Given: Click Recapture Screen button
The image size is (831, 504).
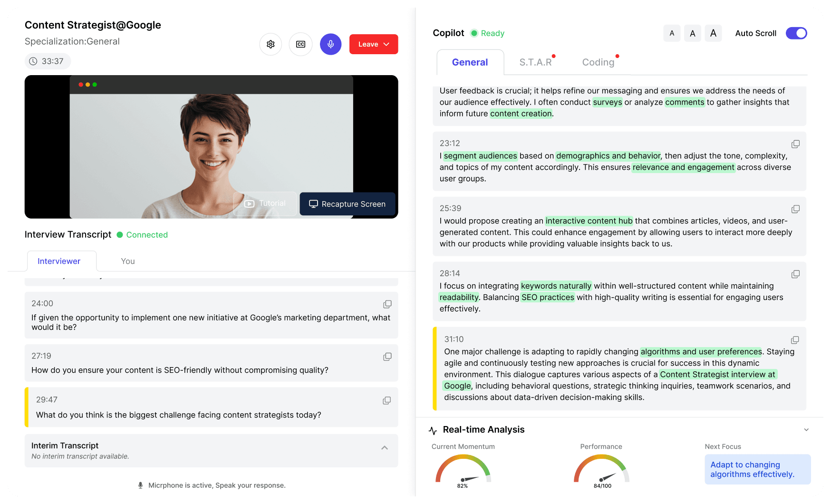Looking at the screenshot, I should pyautogui.click(x=348, y=204).
